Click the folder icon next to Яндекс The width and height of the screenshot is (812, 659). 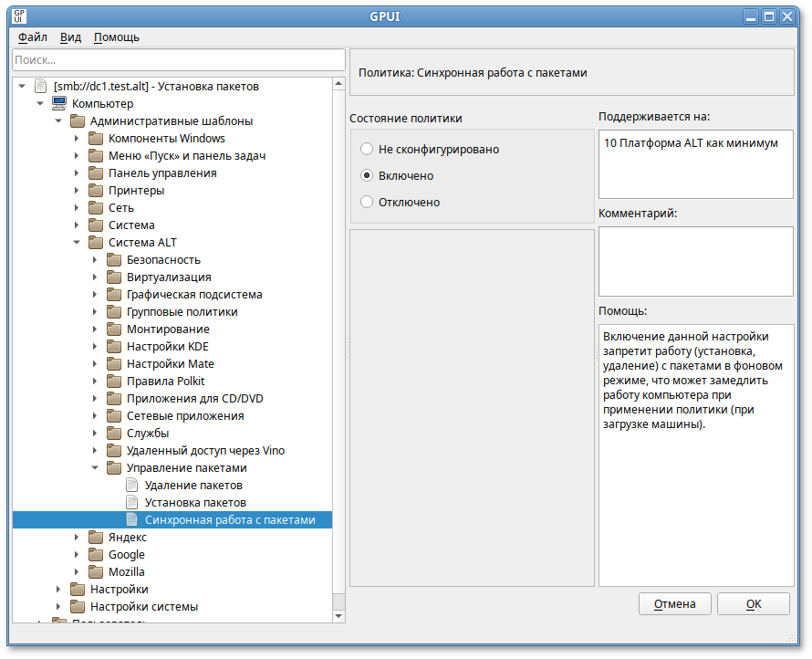pos(96,537)
